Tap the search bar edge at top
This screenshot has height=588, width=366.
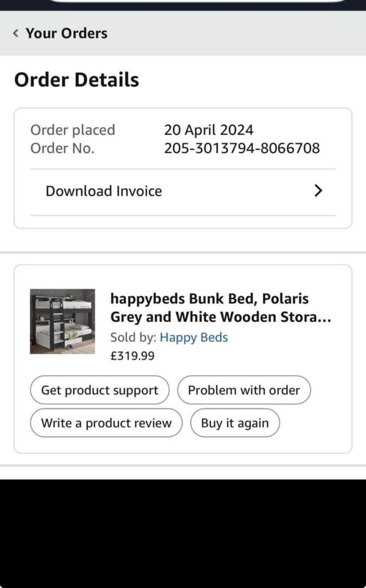[195, 2]
